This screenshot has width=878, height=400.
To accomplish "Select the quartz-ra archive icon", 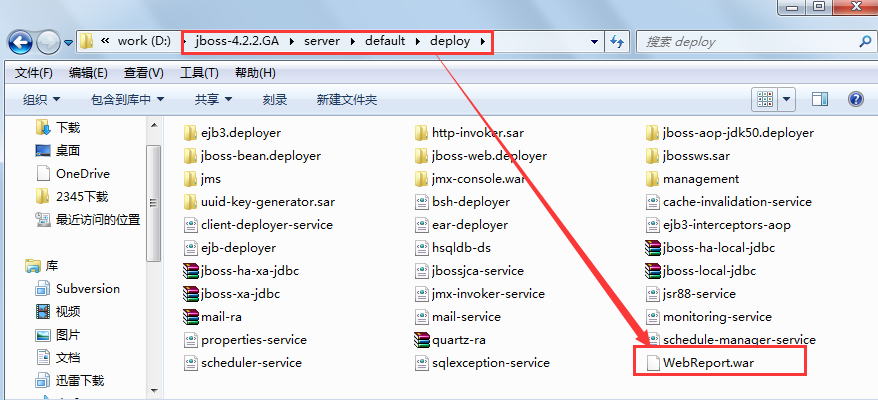I will click(422, 340).
